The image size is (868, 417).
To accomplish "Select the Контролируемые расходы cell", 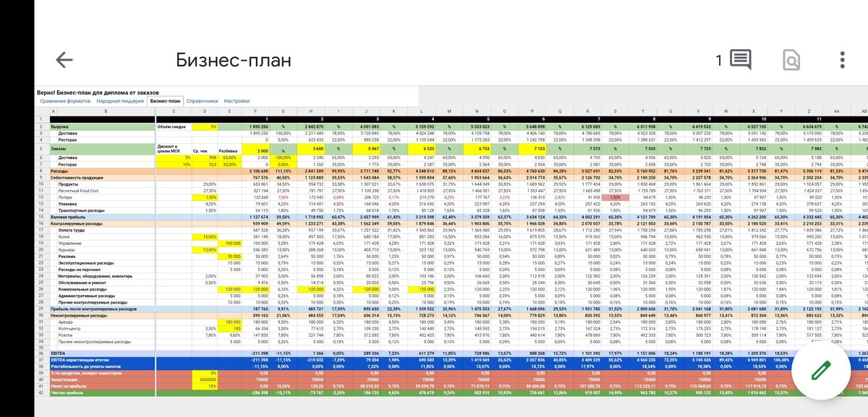I will [76, 223].
